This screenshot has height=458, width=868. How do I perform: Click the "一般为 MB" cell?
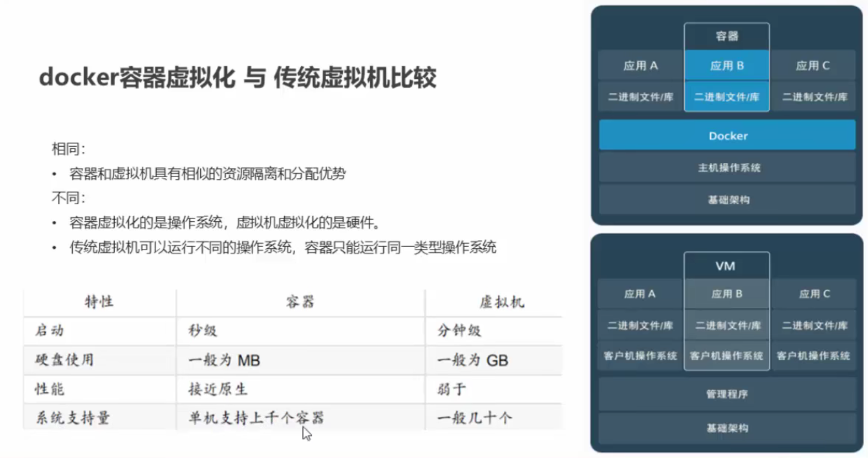click(224, 360)
